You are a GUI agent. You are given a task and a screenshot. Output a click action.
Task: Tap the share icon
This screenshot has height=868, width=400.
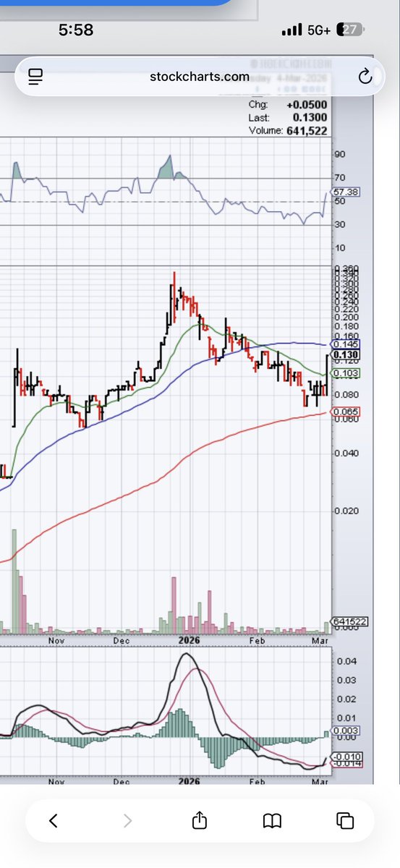click(200, 820)
